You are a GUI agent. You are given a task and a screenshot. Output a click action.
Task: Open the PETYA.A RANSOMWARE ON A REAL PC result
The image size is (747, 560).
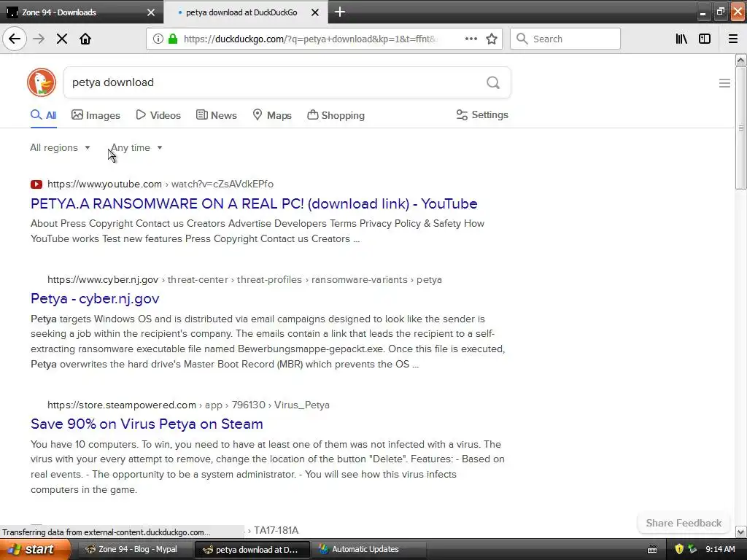click(x=254, y=204)
